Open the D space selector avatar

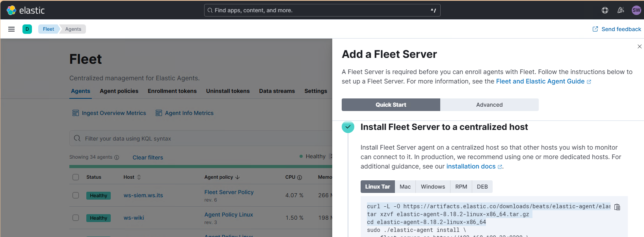[27, 29]
